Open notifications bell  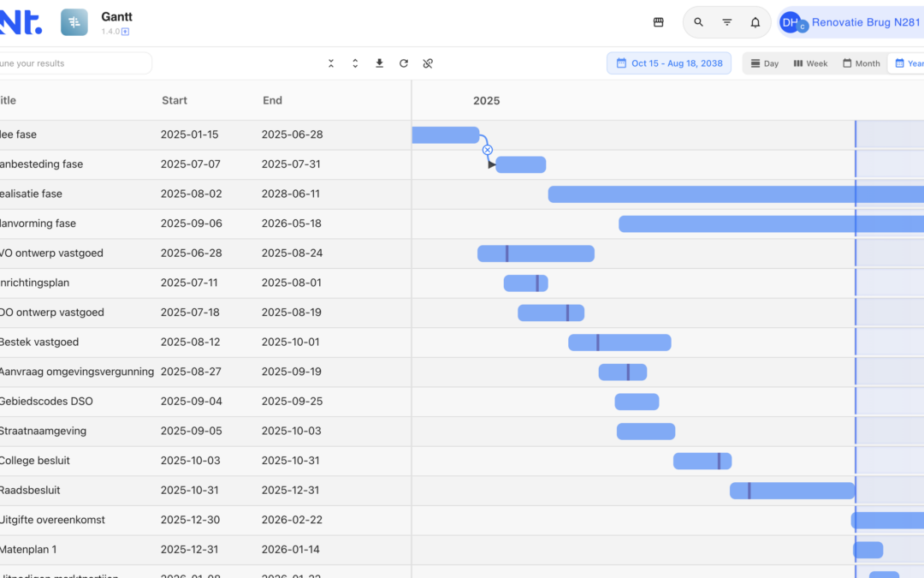[x=755, y=22]
